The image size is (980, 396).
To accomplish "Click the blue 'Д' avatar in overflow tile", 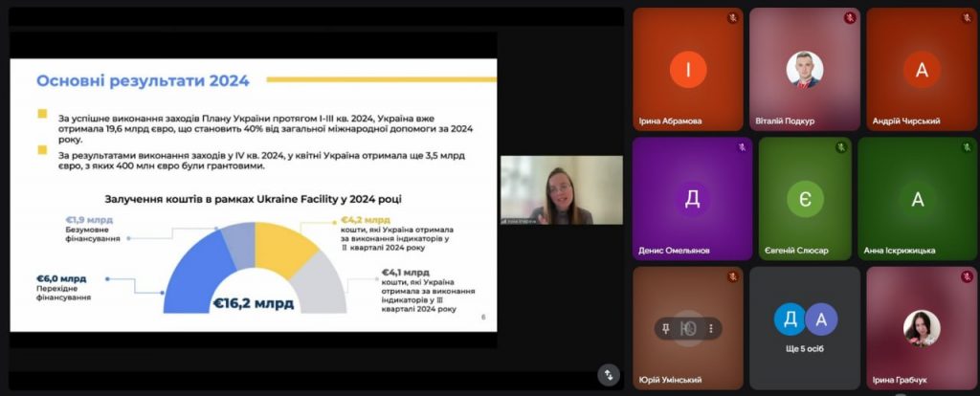I will (x=790, y=319).
